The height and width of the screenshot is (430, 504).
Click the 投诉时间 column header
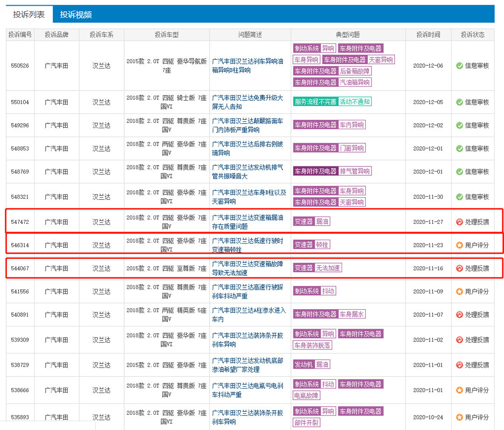pyautogui.click(x=428, y=35)
